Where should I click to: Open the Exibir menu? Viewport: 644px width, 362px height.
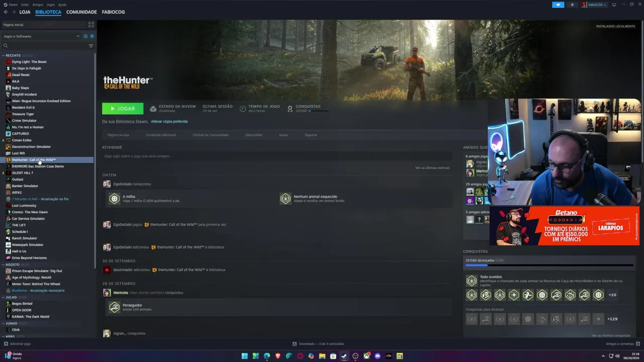tap(25, 5)
